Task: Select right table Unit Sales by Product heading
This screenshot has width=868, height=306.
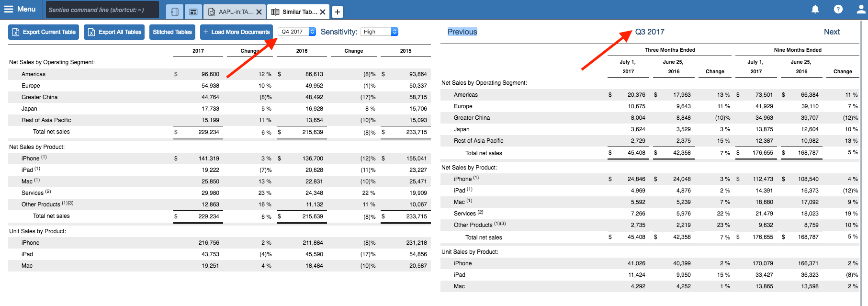Action: click(470, 252)
